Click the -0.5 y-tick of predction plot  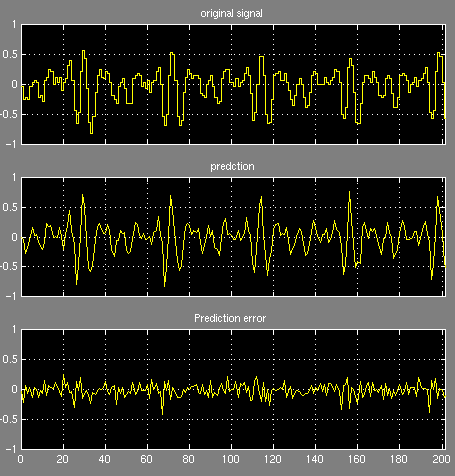coord(9,266)
